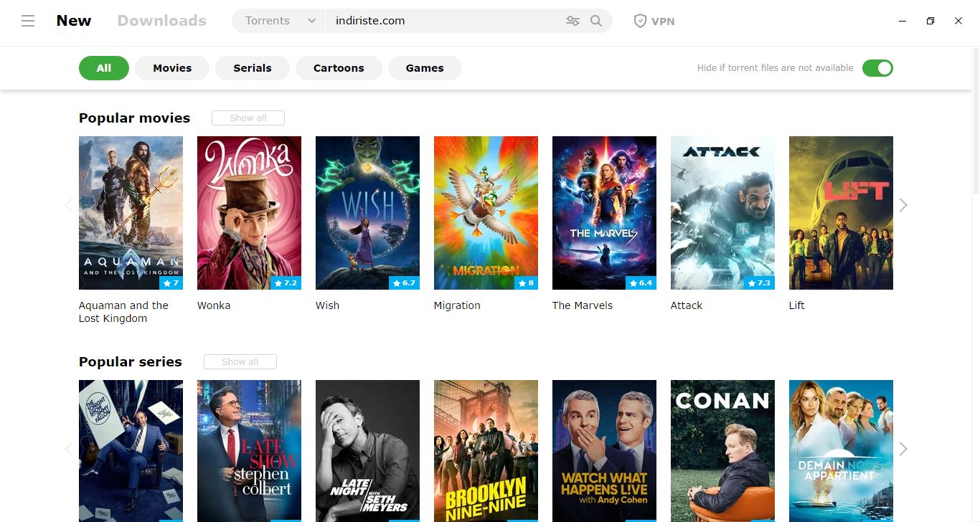Open search filter settings icon

(x=573, y=21)
